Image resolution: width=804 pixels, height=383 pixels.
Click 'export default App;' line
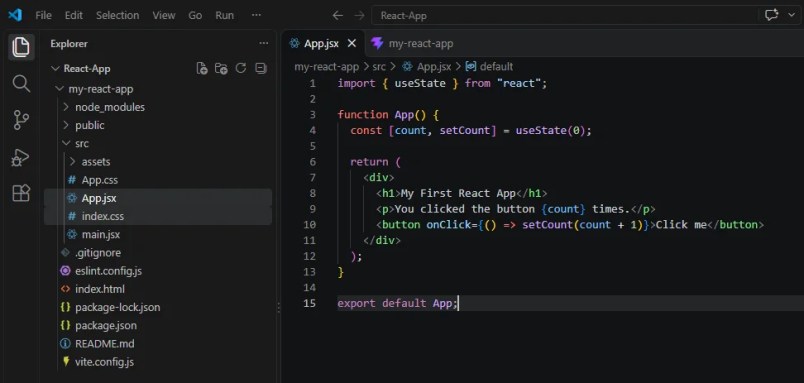[397, 303]
